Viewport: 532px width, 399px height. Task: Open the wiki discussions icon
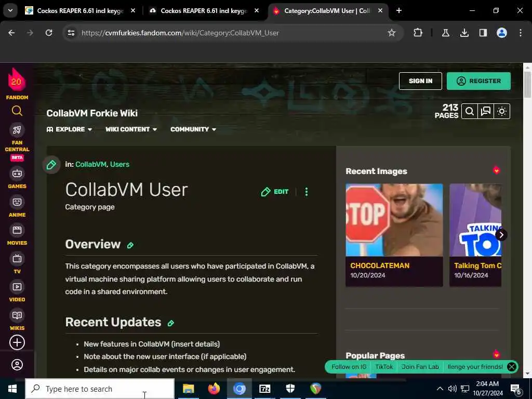(x=486, y=111)
